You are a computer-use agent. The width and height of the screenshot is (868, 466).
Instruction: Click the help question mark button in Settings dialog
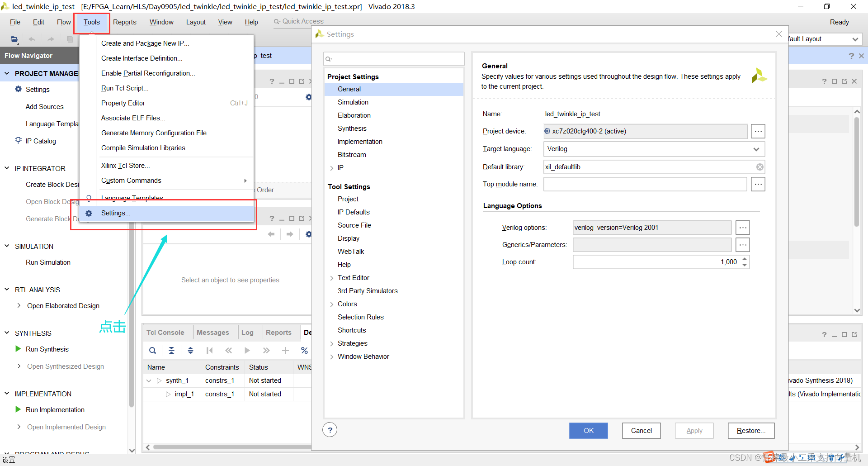pos(330,430)
